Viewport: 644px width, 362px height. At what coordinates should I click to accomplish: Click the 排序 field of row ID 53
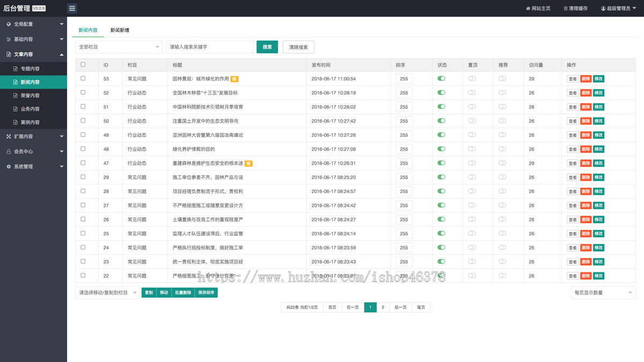[x=404, y=79]
